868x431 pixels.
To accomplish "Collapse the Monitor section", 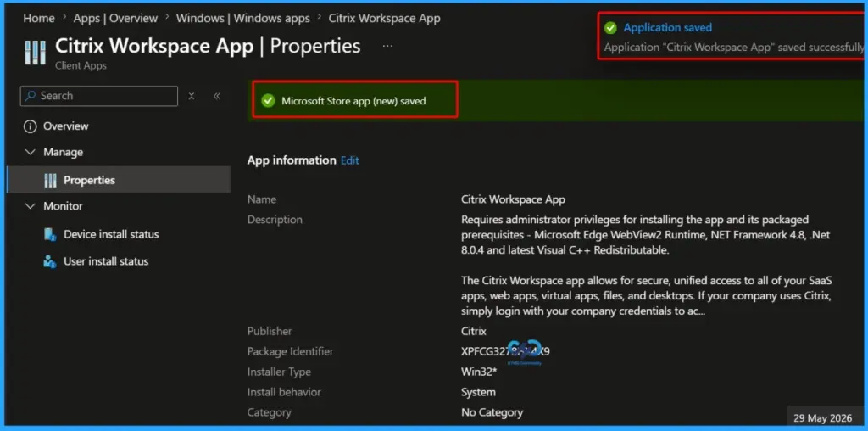I will tap(30, 206).
